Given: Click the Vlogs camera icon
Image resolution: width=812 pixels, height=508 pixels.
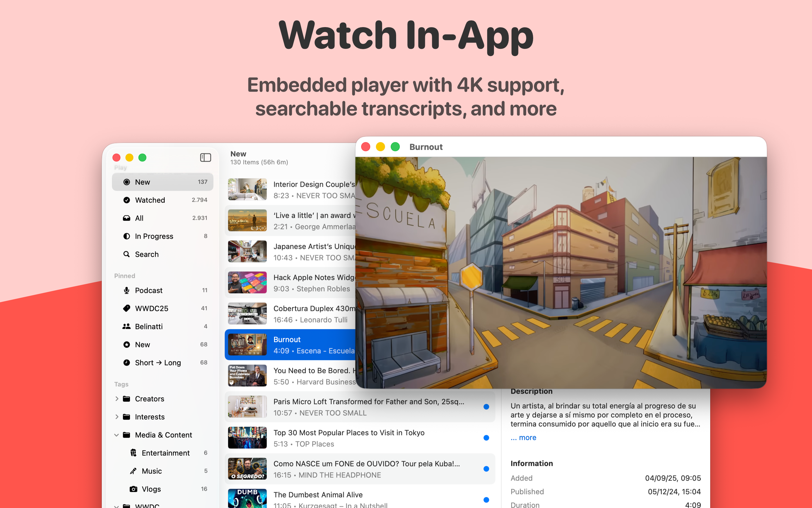Looking at the screenshot, I should 133,489.
